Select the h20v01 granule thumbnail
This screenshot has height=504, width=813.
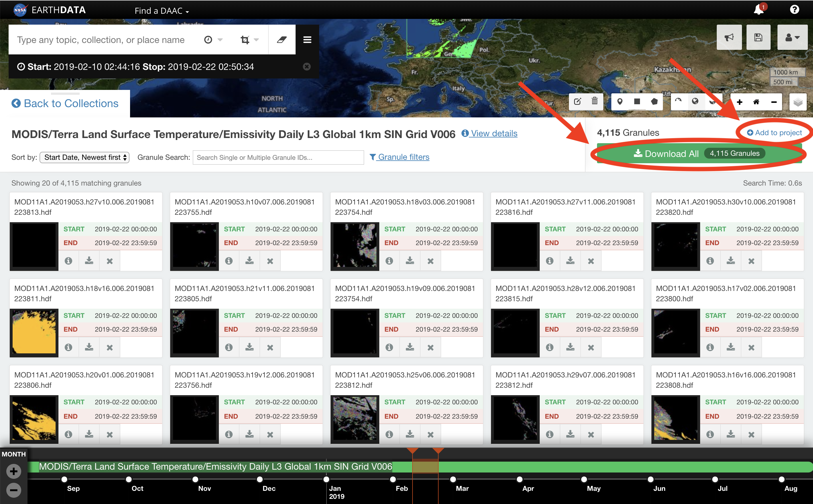(x=34, y=419)
